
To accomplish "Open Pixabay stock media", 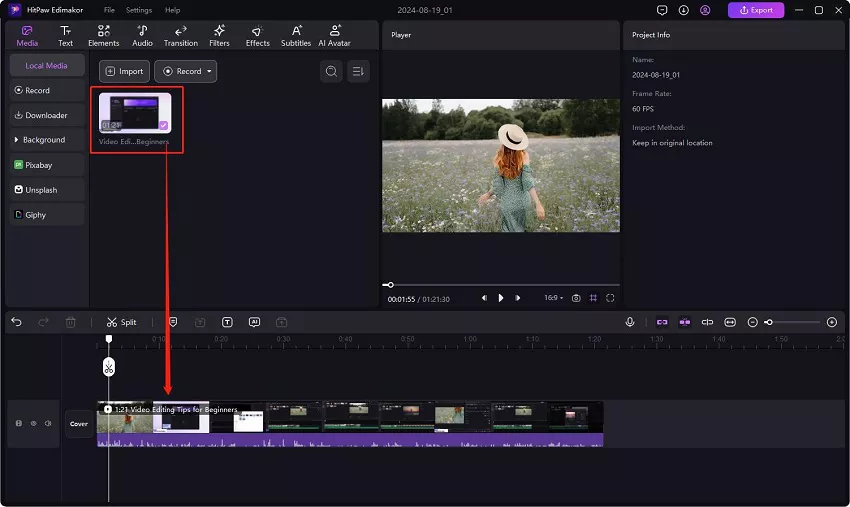I will (x=47, y=165).
